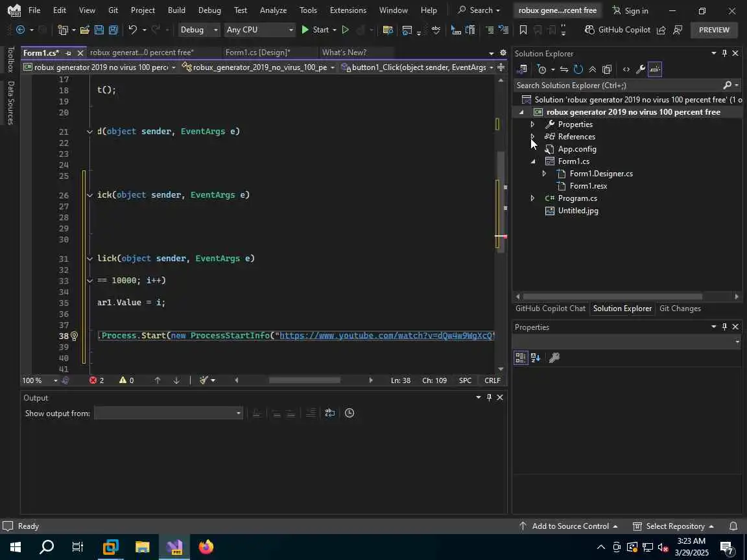Click the code cleanup broom icon

(x=204, y=380)
